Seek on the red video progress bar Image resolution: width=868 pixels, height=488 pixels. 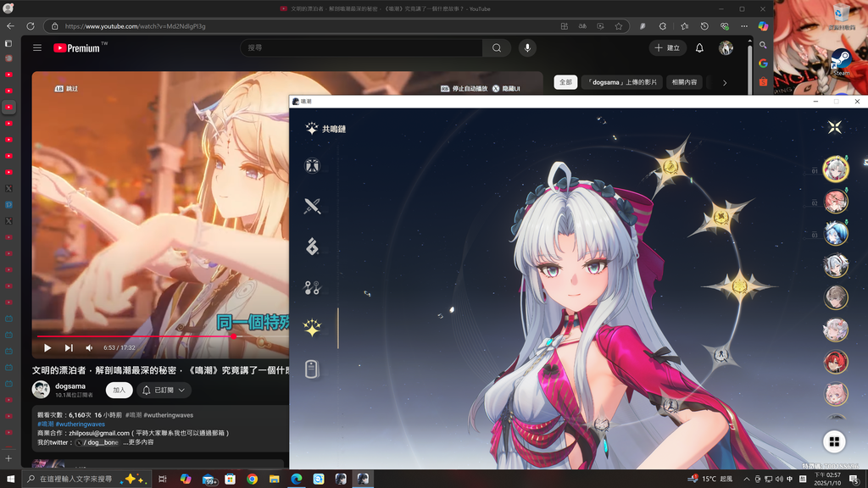163,335
